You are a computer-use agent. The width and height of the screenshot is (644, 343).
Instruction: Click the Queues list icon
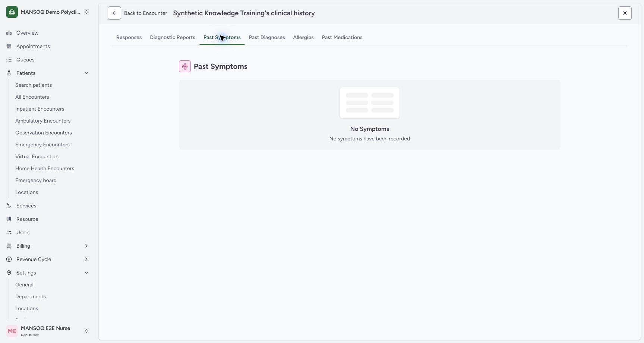[x=9, y=60]
